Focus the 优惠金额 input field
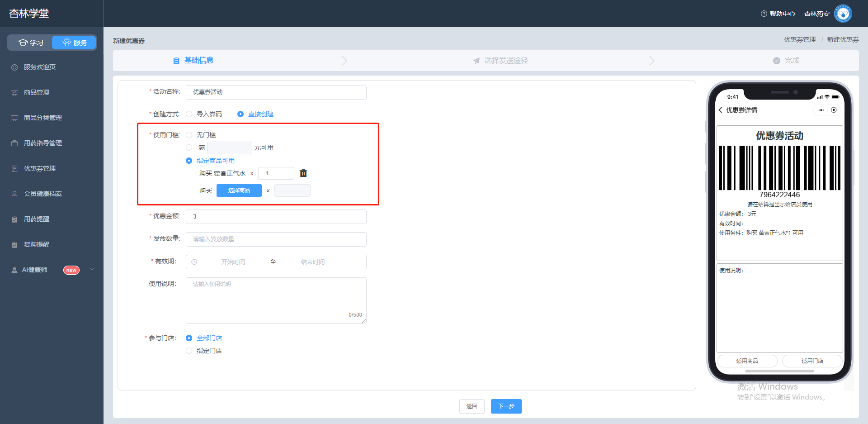The width and height of the screenshot is (868, 424). point(276,217)
